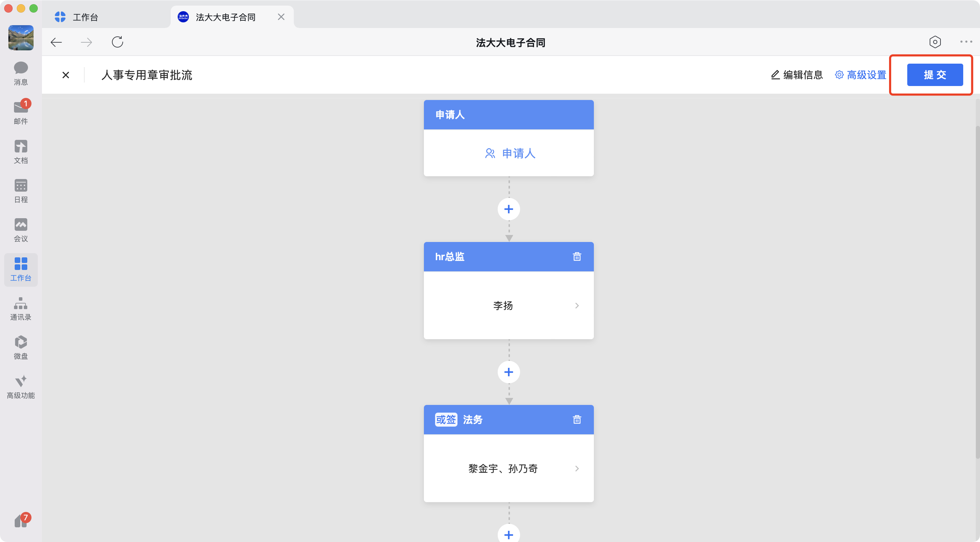
Task: Reload the page with refresh icon
Action: point(117,42)
